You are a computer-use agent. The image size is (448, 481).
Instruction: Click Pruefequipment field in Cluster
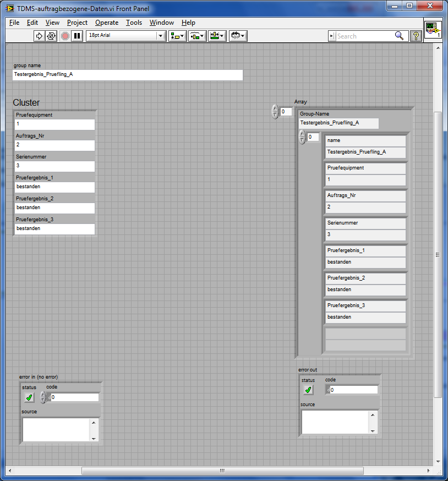click(x=54, y=124)
